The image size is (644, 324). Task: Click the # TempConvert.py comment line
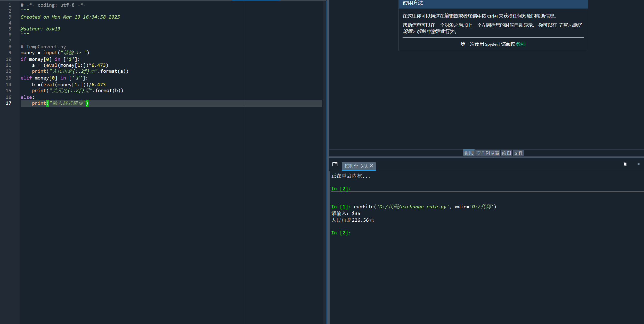point(43,47)
